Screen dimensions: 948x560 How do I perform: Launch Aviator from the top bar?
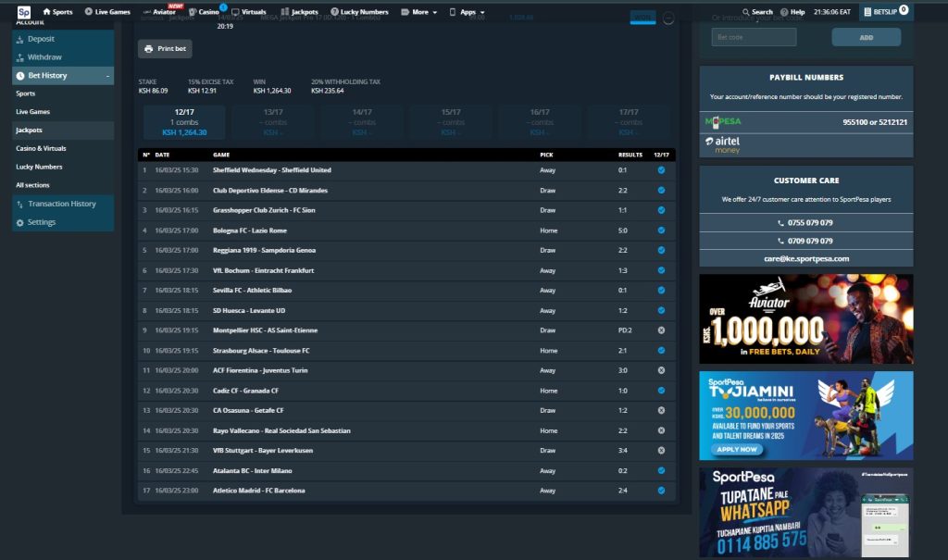pos(159,11)
